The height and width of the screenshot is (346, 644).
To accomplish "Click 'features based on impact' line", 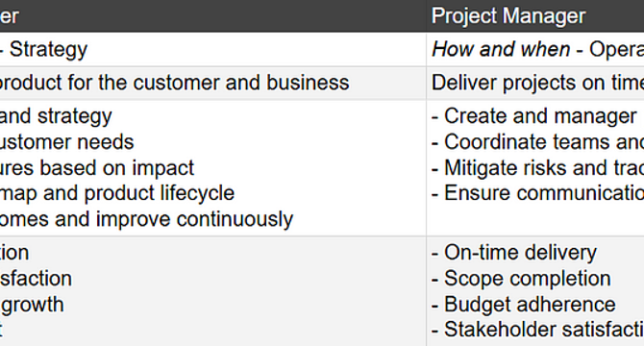I will tap(97, 168).
